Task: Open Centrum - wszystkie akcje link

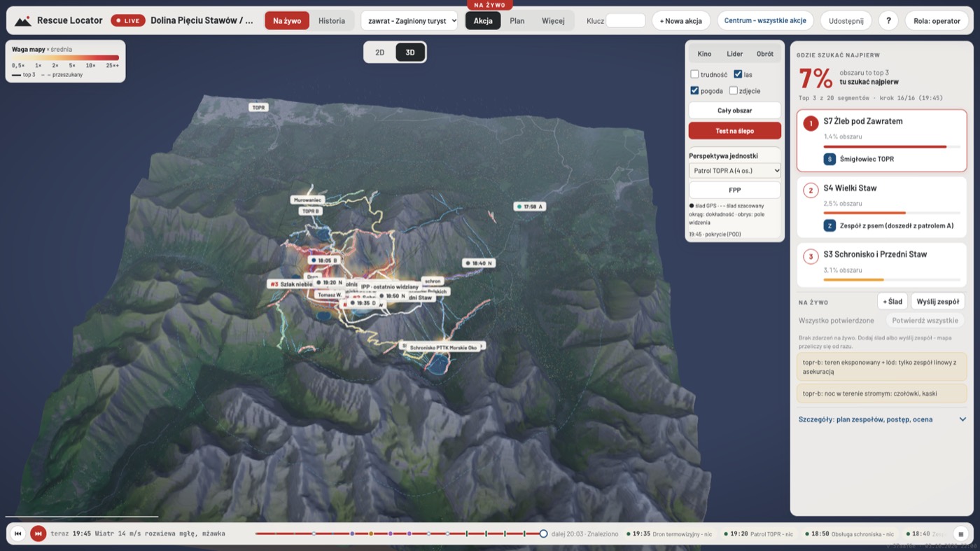Action: [765, 21]
